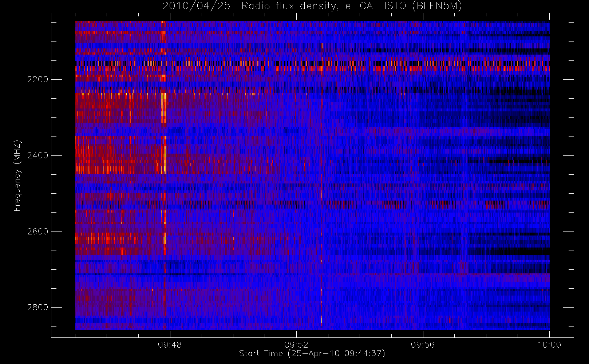Click the 'Start Time (25-Apr-10 09:44:37)' label
Image resolution: width=589 pixels, height=364 pixels.
pyautogui.click(x=312, y=353)
